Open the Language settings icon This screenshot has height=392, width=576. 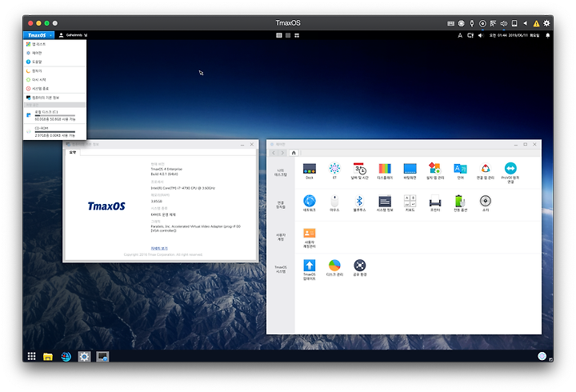[460, 169]
